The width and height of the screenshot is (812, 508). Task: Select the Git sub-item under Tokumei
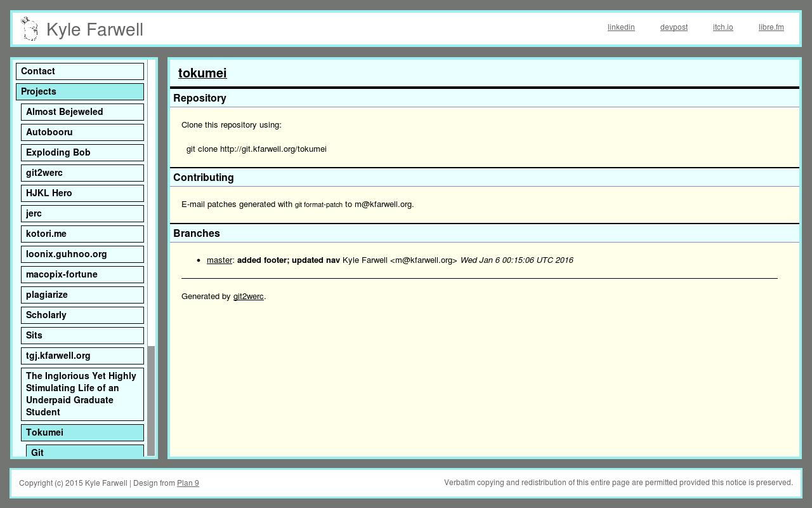pos(85,451)
